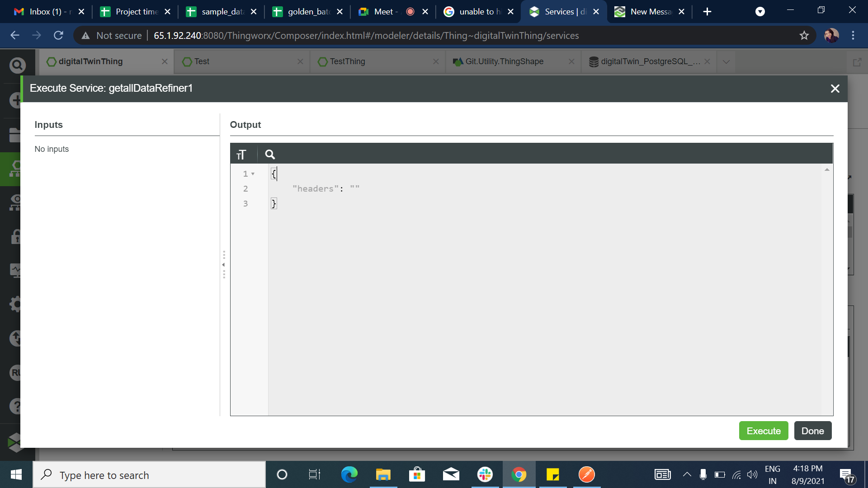Open search within the Output panel
This screenshot has width=868, height=488.
click(270, 154)
